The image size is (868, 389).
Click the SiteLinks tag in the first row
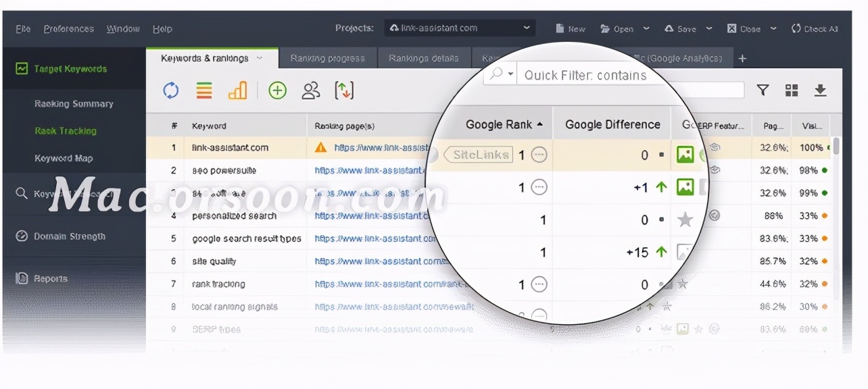click(x=479, y=155)
